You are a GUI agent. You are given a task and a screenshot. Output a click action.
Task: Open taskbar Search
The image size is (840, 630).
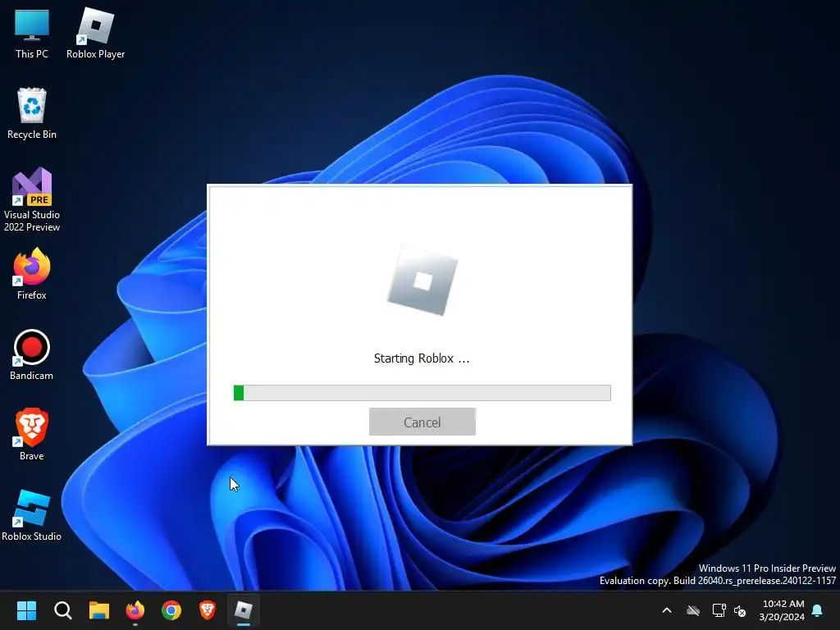pos(62,610)
